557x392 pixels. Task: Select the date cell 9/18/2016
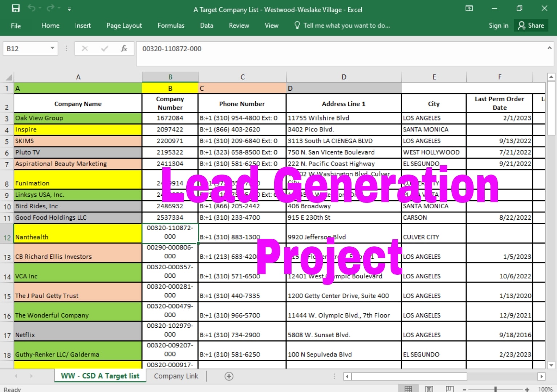tap(499, 331)
